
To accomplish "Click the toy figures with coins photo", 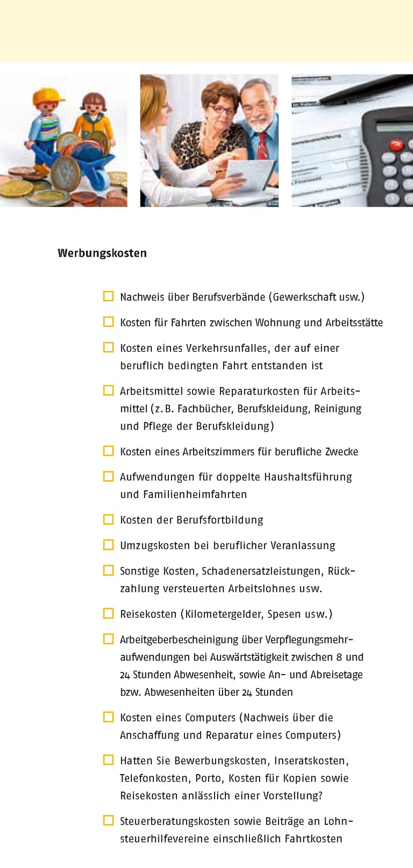I will click(63, 141).
